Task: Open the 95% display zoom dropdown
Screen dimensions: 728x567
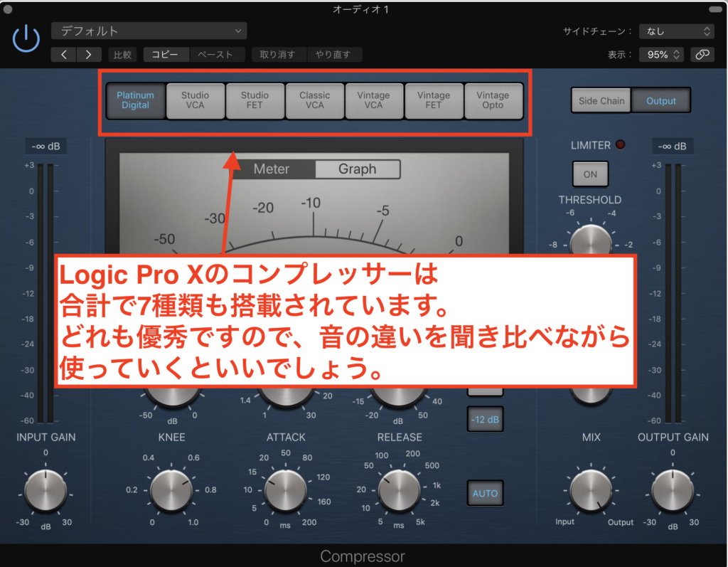Action: pos(660,54)
